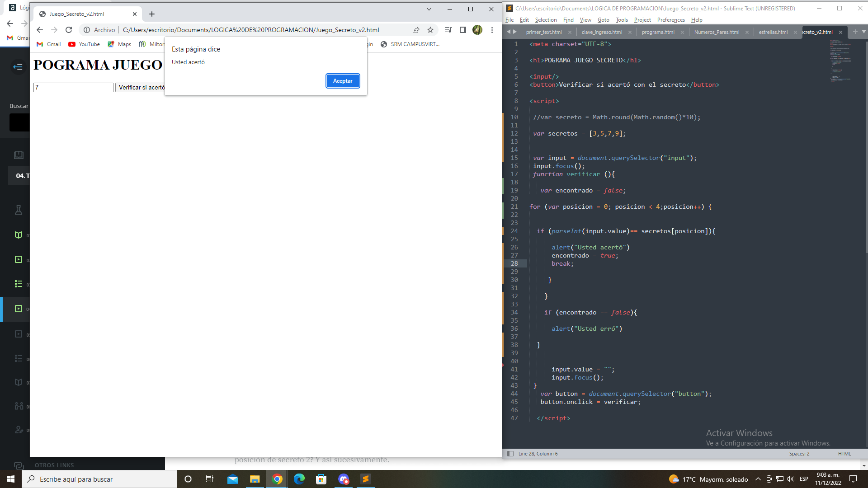
Task: Close the estrellas.html tab in Sublime
Action: pos(795,32)
